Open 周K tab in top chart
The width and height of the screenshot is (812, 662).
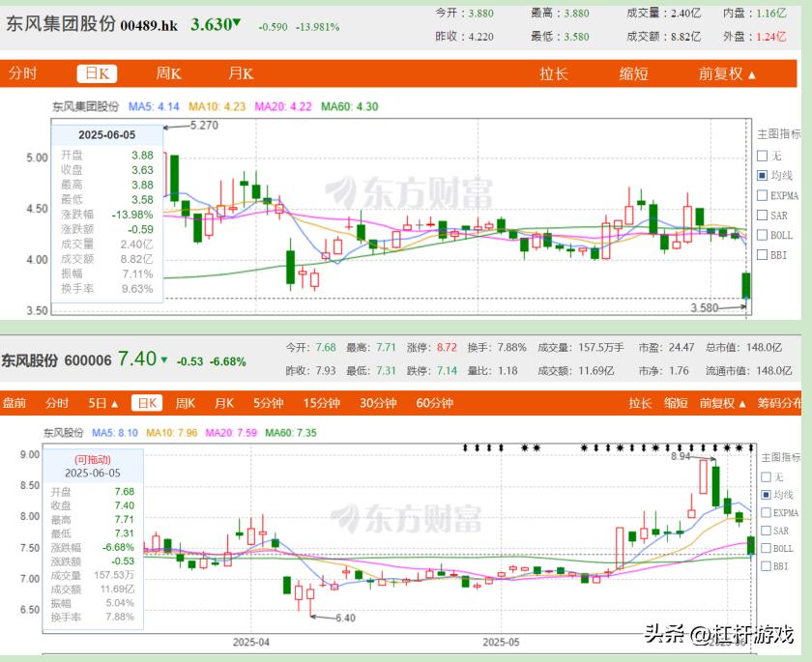[x=169, y=73]
